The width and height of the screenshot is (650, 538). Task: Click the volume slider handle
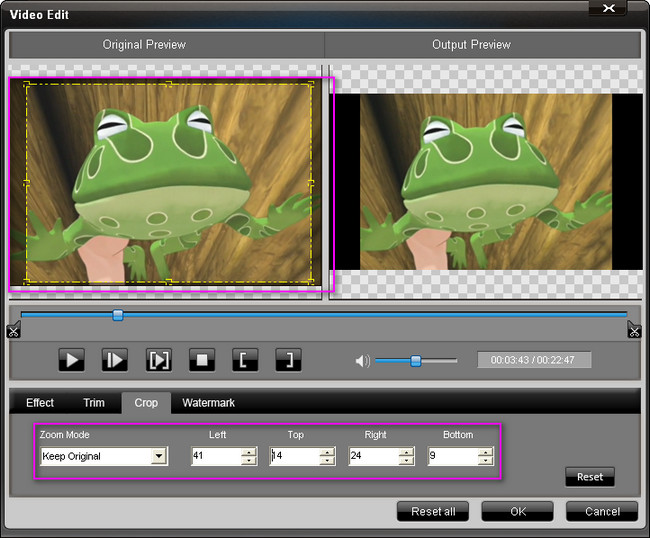[x=416, y=361]
